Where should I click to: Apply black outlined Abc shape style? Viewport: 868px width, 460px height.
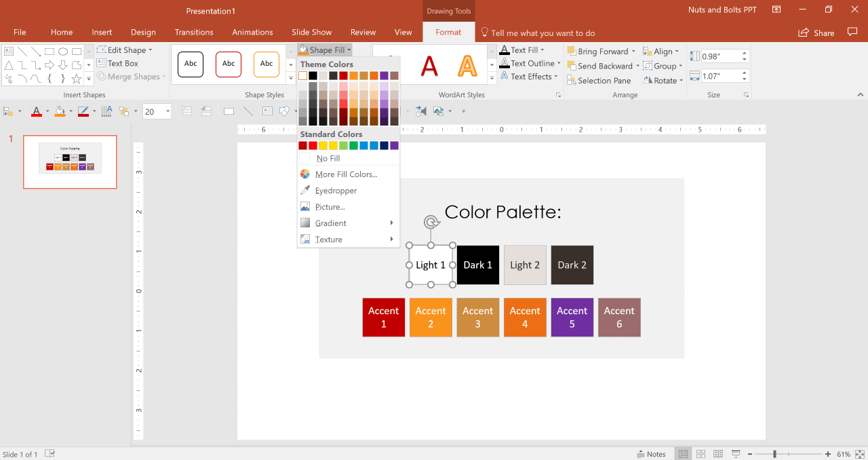click(191, 64)
